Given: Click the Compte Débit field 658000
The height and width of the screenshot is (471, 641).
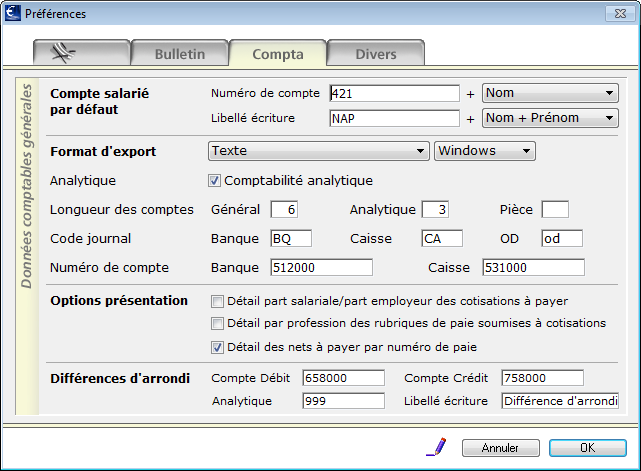Looking at the screenshot, I should [343, 378].
